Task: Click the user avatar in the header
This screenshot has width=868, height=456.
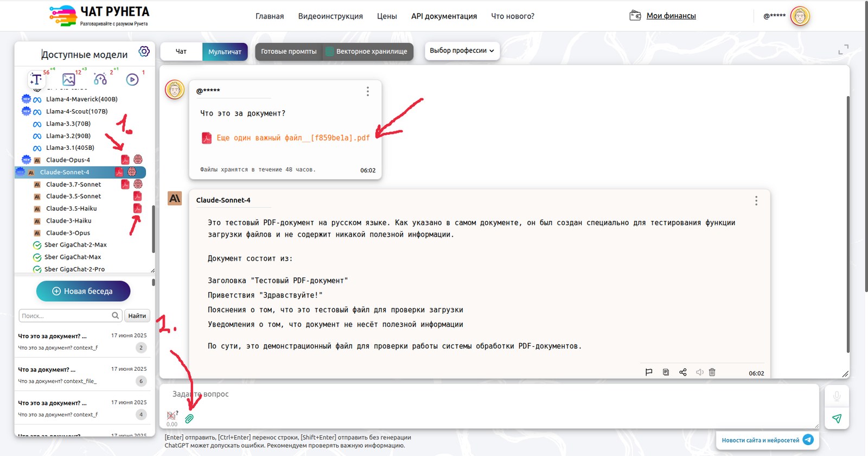Action: (800, 16)
